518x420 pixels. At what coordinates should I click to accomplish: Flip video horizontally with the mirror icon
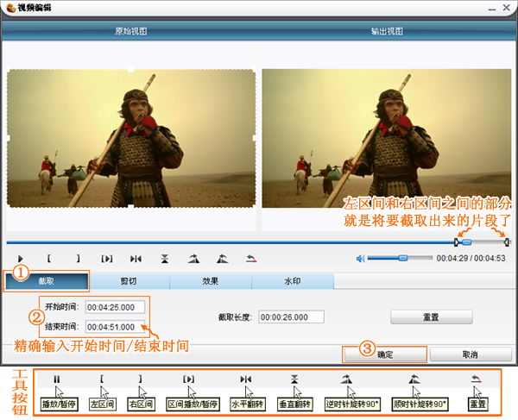click(136, 259)
